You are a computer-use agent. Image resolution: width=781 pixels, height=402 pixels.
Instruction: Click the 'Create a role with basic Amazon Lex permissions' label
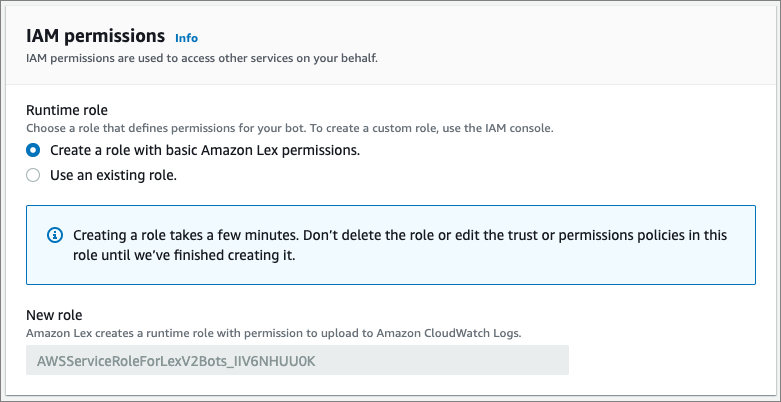coord(204,151)
